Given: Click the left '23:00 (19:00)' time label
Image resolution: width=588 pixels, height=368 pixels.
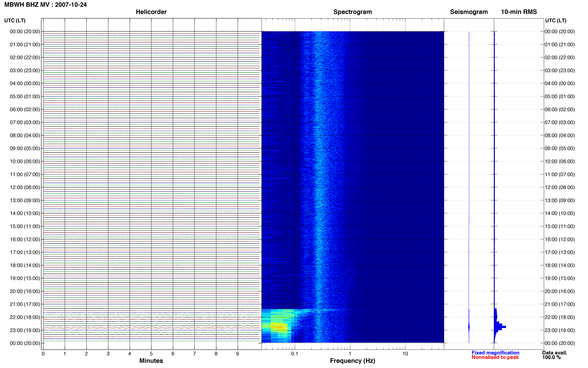Looking at the screenshot, I should (x=25, y=330).
